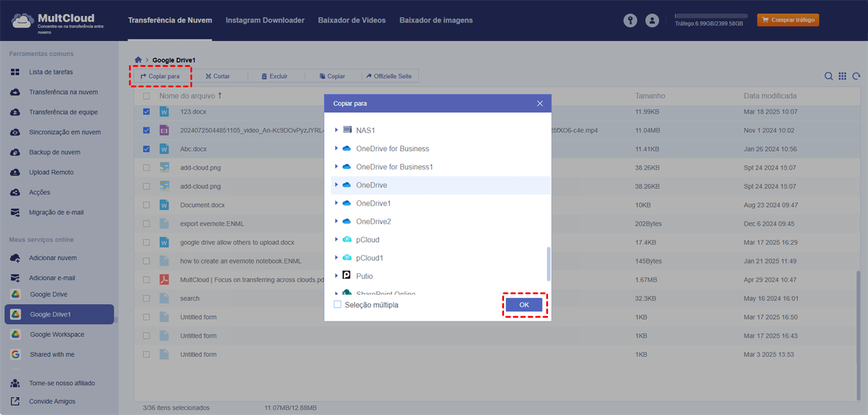This screenshot has height=415, width=868.
Task: Expand the pCloud tree node
Action: click(x=337, y=240)
